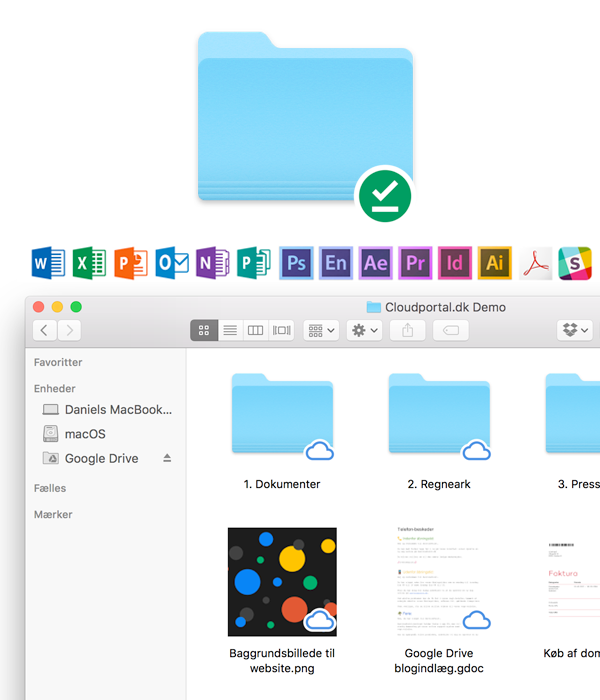Viewport: 600px width, 700px height.
Task: Select Daniels MacBook in sidebar
Action: [106, 409]
